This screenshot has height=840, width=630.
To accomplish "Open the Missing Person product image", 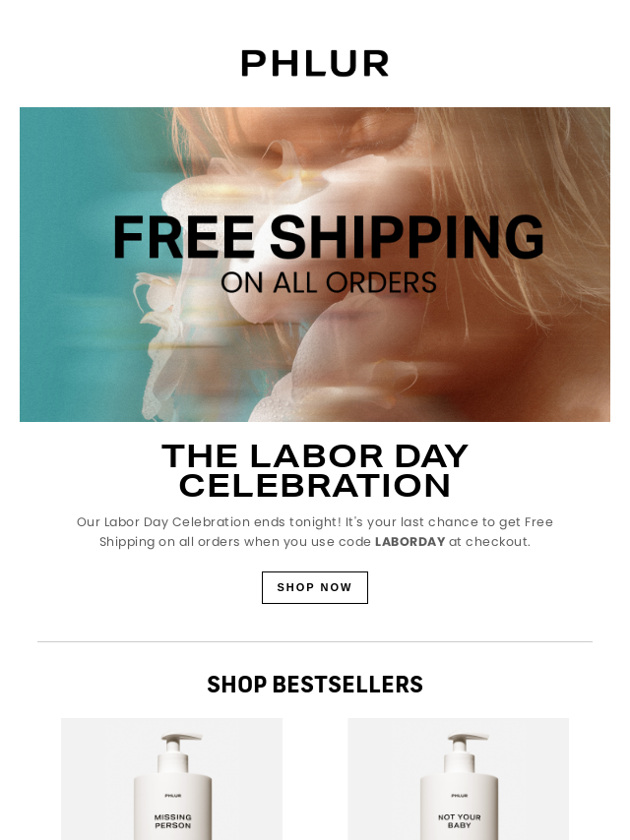I will (171, 779).
